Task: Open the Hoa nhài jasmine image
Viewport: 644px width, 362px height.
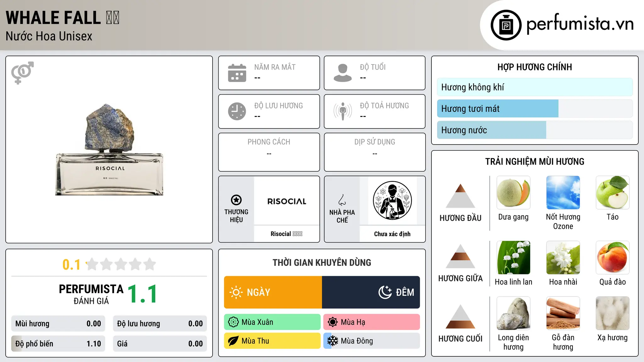Action: click(x=563, y=258)
